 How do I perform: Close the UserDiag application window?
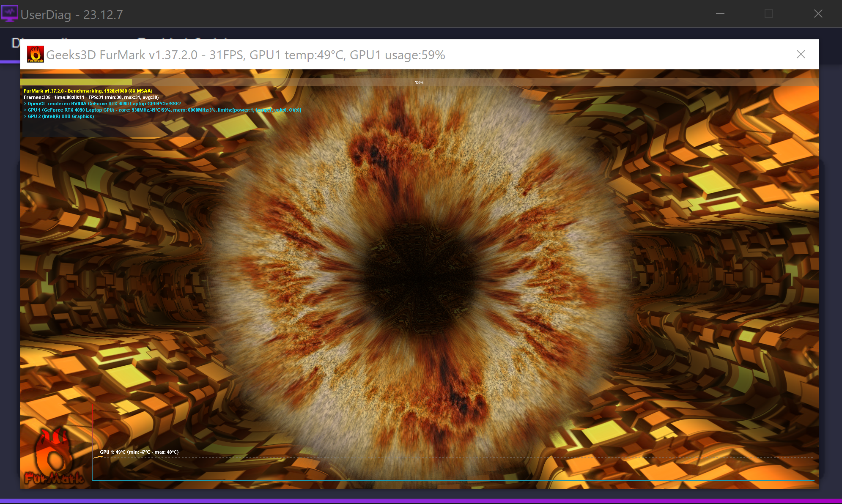coord(818,14)
